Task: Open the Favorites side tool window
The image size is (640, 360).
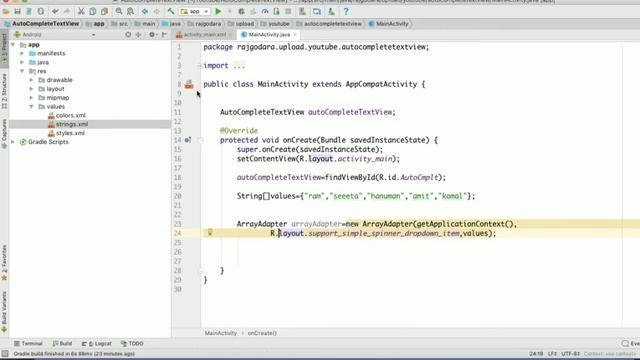Action: pos(4,262)
